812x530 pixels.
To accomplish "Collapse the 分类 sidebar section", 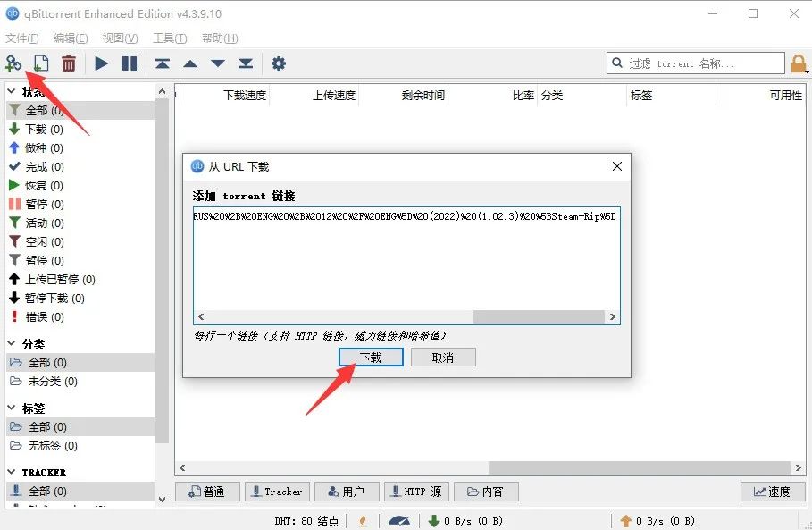I will click(11, 343).
